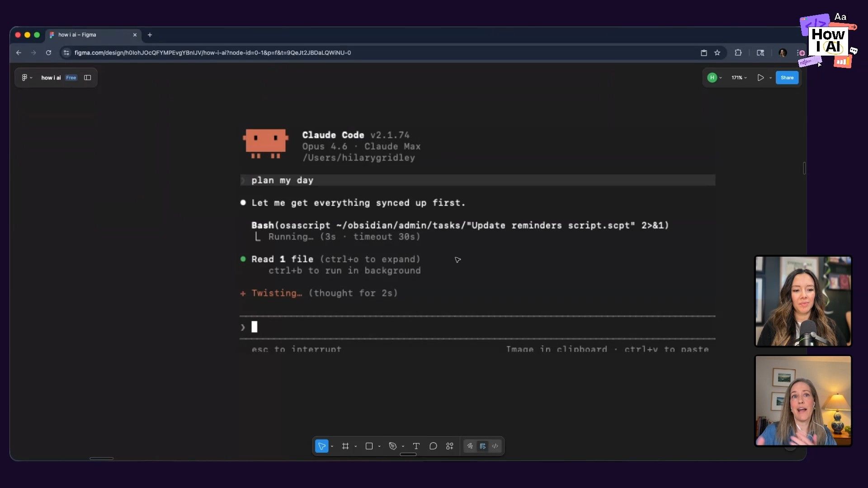Go forward in browser history
Viewport: 868px width, 488px height.
pyautogui.click(x=33, y=53)
